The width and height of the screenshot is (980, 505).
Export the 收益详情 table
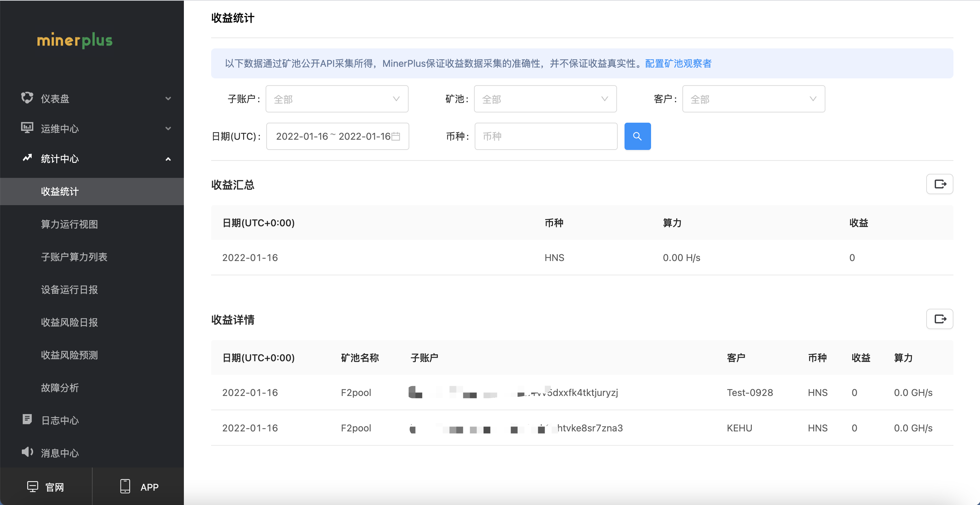pyautogui.click(x=939, y=319)
